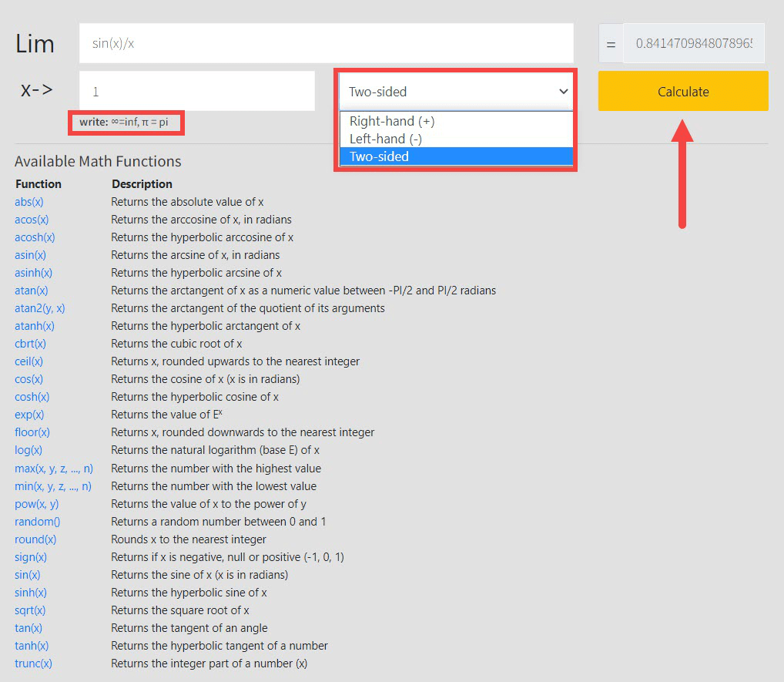This screenshot has height=682, width=784.
Task: Click the 'write: ∞=inf, π = pi' hint text
Action: tap(124, 122)
